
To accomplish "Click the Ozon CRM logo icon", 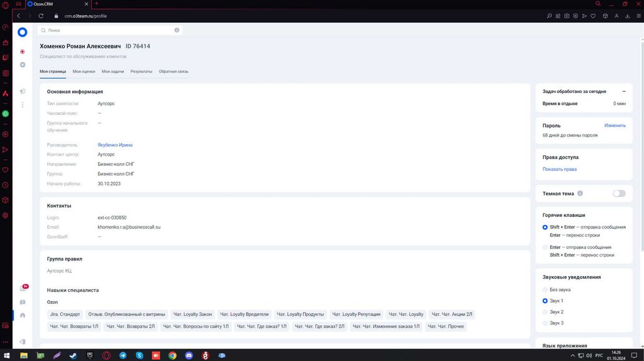I will 22,32.
